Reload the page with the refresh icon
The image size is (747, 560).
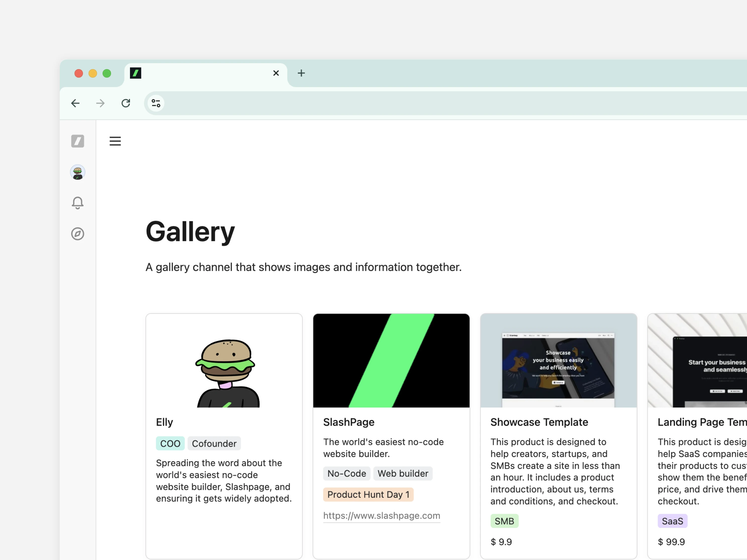pos(126,103)
